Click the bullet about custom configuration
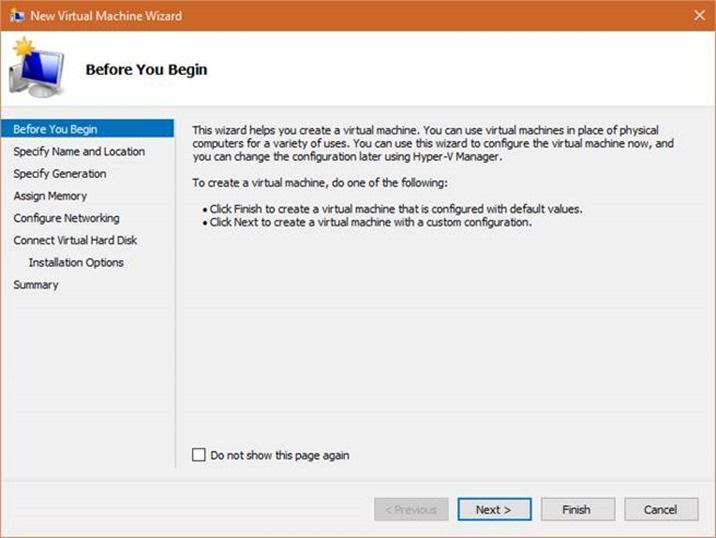 (x=370, y=222)
